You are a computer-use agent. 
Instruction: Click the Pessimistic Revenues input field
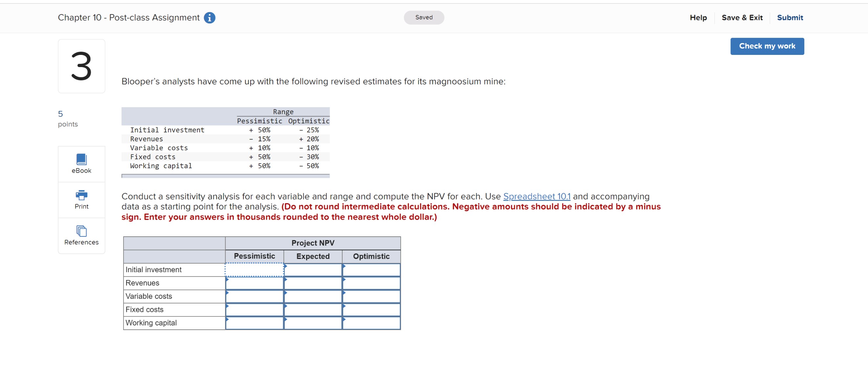[x=255, y=283]
